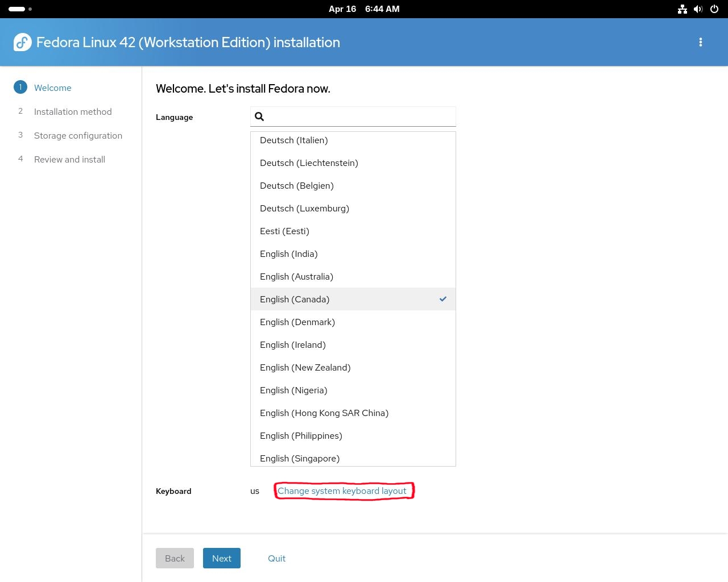Viewport: 728px width, 582px height.
Task: Select English (Denmark) language
Action: pos(353,322)
